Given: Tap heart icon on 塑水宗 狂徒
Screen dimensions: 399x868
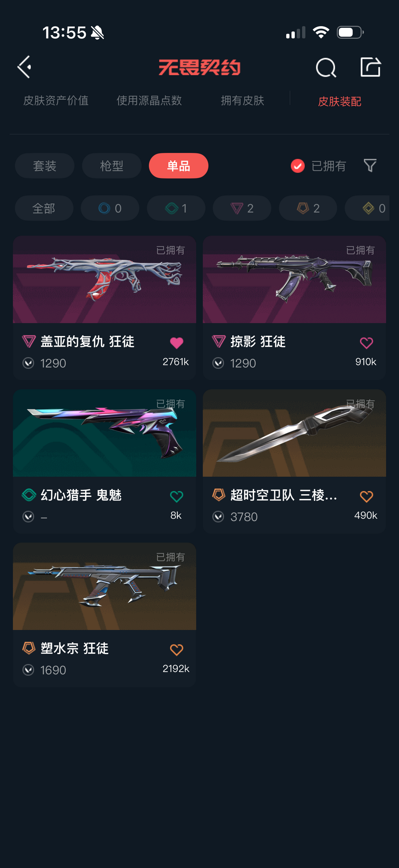Looking at the screenshot, I should click(177, 650).
